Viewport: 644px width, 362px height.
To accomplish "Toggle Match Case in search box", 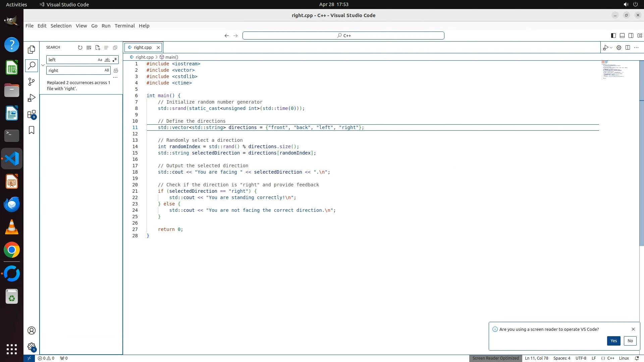I will (x=100, y=60).
